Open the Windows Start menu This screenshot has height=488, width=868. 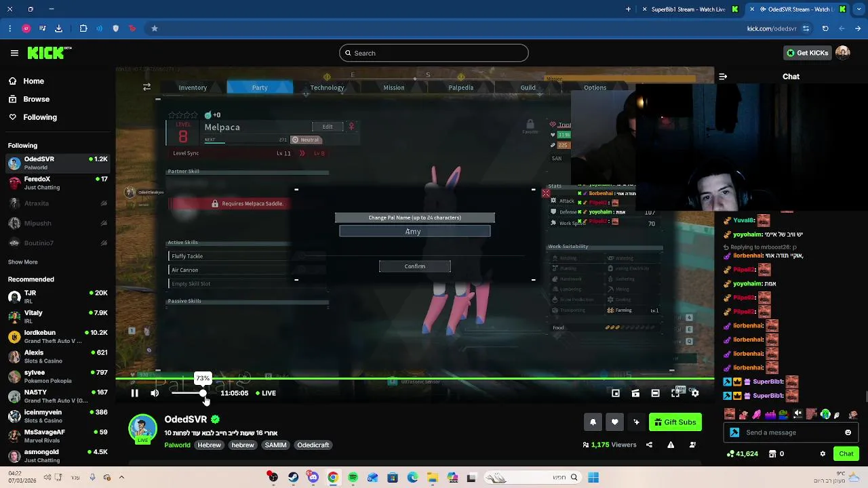click(593, 477)
